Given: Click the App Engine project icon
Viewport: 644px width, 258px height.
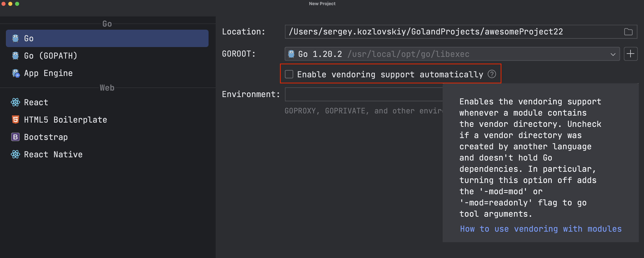Looking at the screenshot, I should point(16,73).
